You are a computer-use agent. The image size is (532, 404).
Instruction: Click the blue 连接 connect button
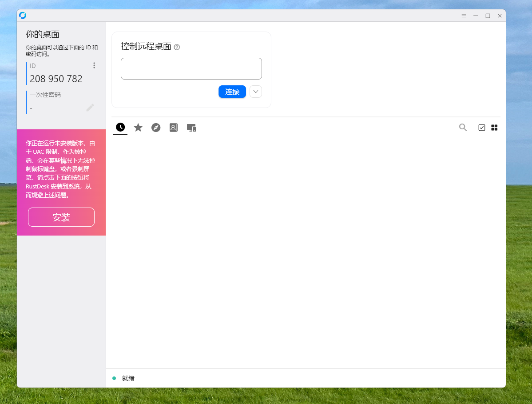click(232, 92)
